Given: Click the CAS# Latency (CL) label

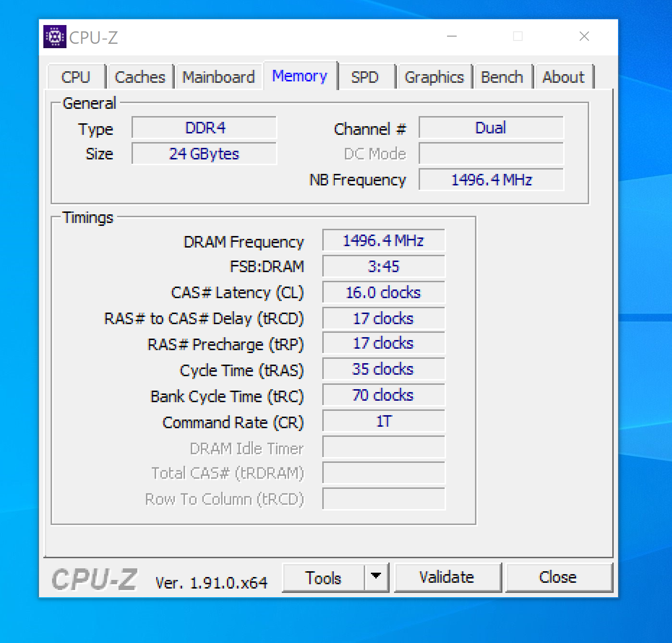Looking at the screenshot, I should pyautogui.click(x=237, y=293).
